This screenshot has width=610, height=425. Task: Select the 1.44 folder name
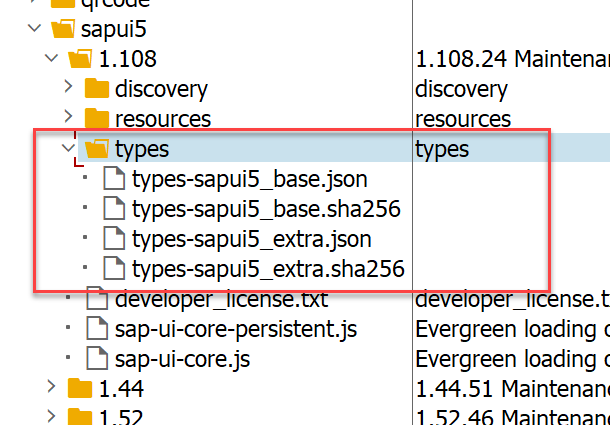point(121,388)
